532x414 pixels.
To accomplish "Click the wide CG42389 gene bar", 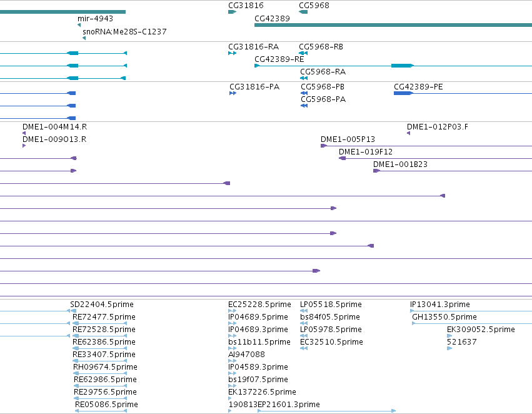I will tap(393, 25).
